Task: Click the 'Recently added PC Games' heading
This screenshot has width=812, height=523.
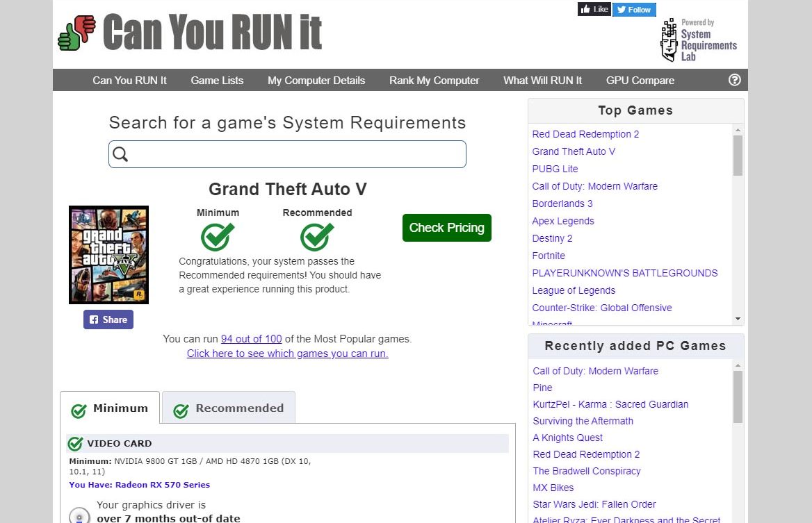Action: tap(635, 346)
